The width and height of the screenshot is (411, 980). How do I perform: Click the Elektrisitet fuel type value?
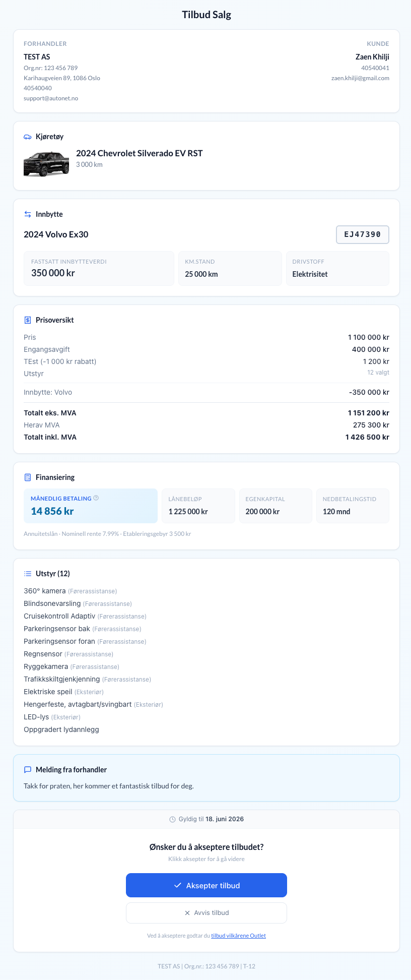pyautogui.click(x=310, y=274)
